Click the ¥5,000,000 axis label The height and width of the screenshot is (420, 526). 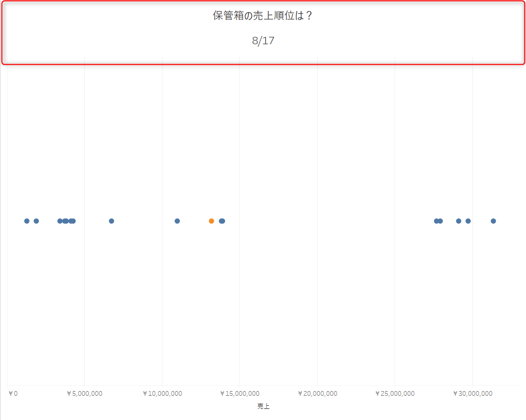(84, 394)
